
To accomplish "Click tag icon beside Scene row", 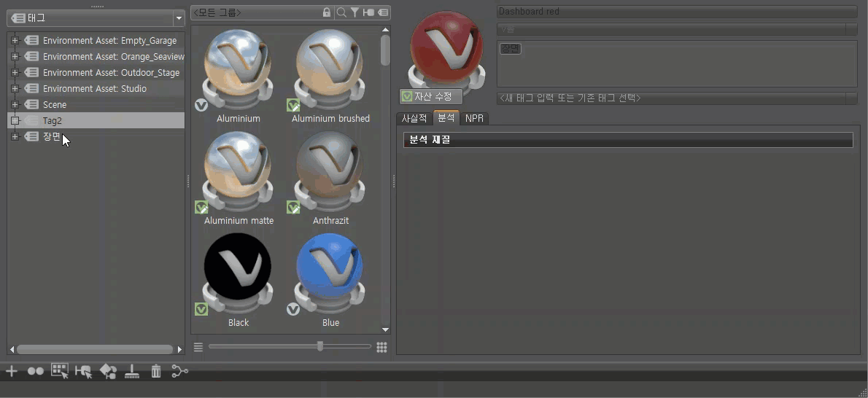I will point(31,105).
